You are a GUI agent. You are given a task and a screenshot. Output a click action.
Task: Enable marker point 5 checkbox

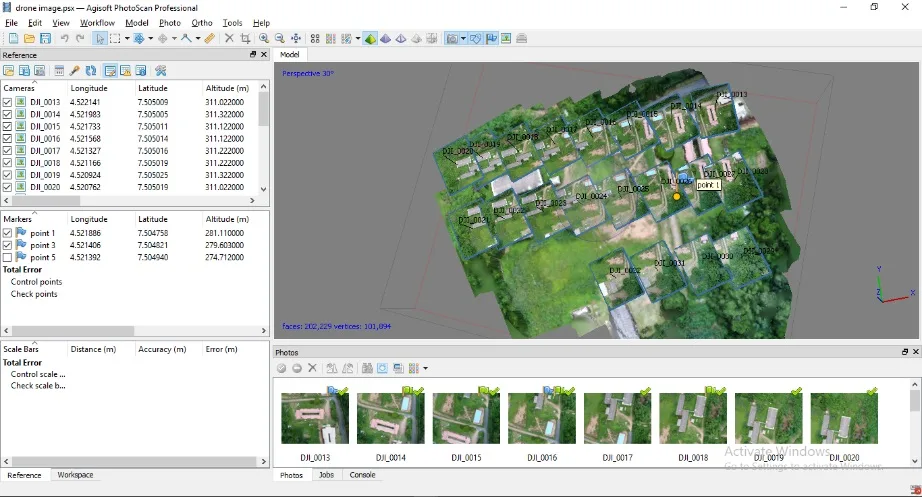(7, 257)
